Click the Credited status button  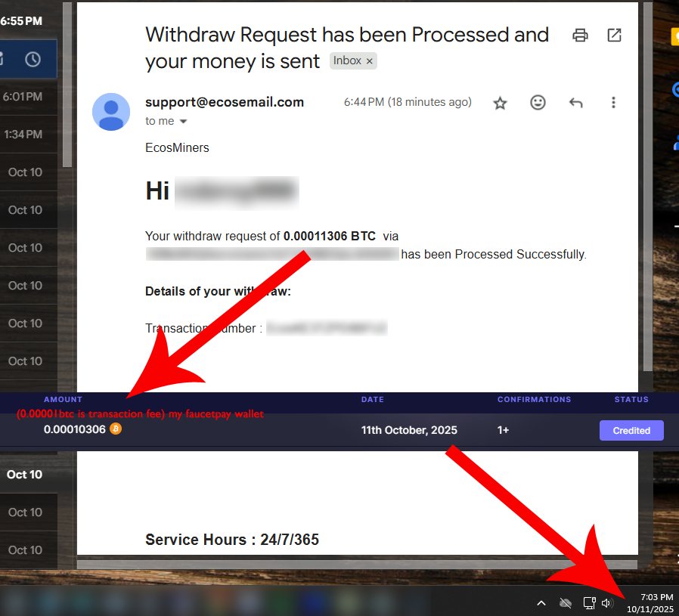coord(631,430)
